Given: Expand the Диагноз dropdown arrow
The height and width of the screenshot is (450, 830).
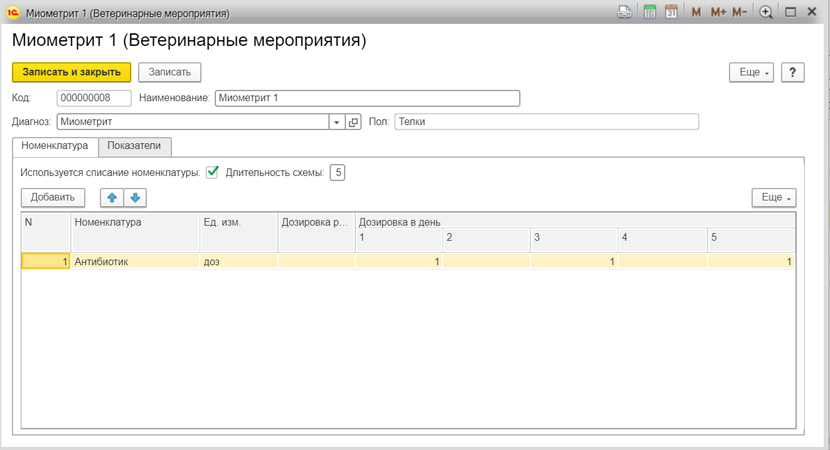Looking at the screenshot, I should 336,122.
